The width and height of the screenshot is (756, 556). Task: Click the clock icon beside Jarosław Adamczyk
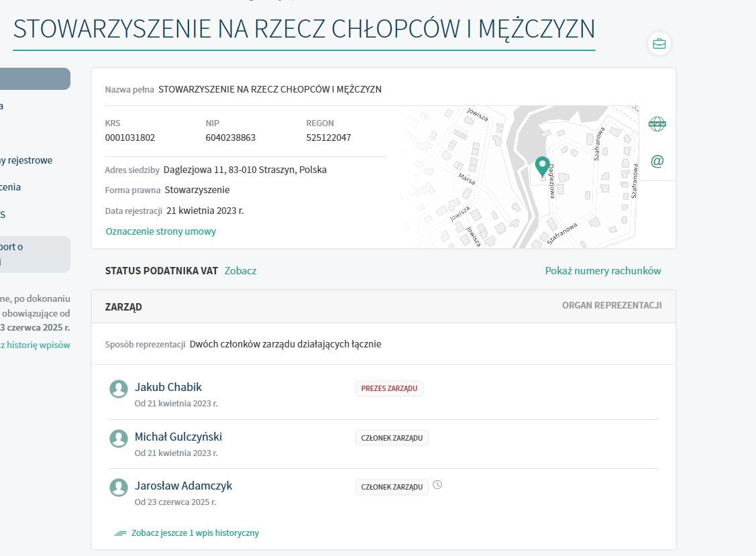pos(437,485)
